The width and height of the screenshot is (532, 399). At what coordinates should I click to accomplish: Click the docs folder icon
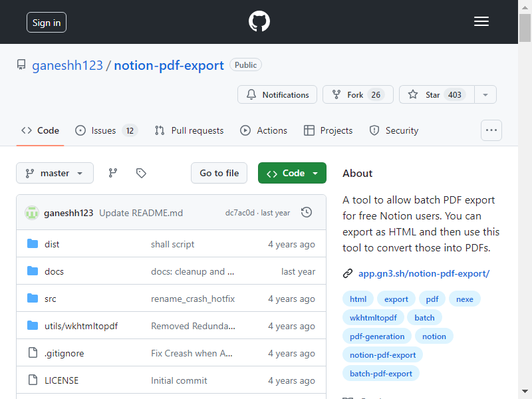pos(33,271)
